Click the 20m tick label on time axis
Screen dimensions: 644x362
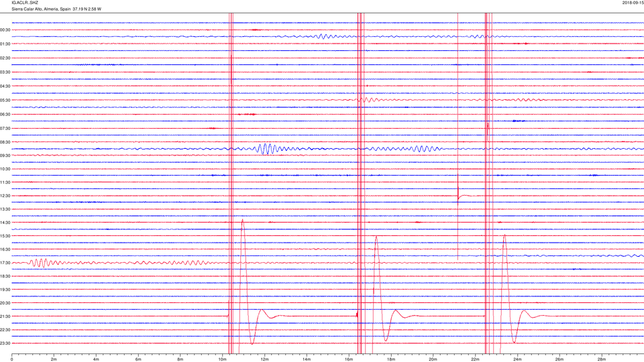433,359
